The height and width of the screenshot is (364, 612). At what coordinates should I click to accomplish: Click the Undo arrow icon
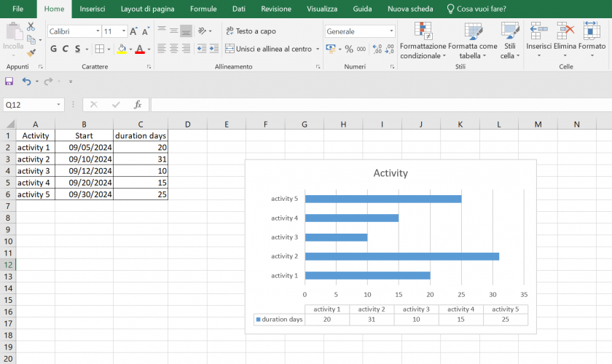26,82
